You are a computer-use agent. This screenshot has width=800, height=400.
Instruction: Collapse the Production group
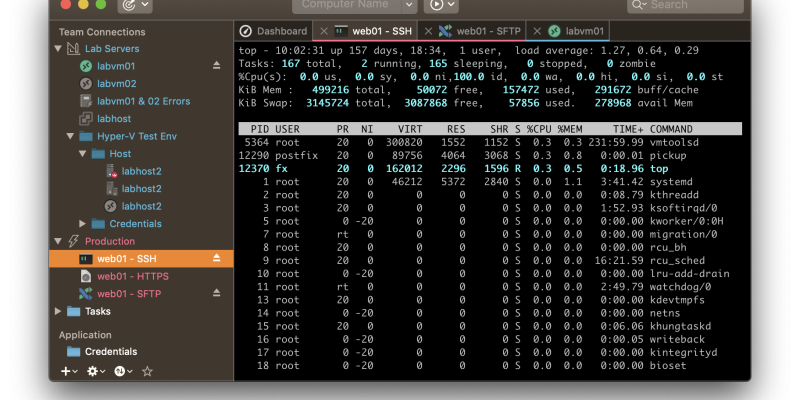57,241
